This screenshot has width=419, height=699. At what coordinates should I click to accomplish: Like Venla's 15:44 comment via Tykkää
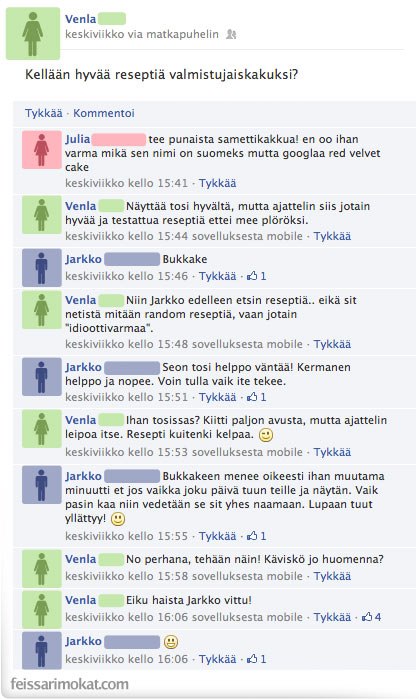click(332, 236)
